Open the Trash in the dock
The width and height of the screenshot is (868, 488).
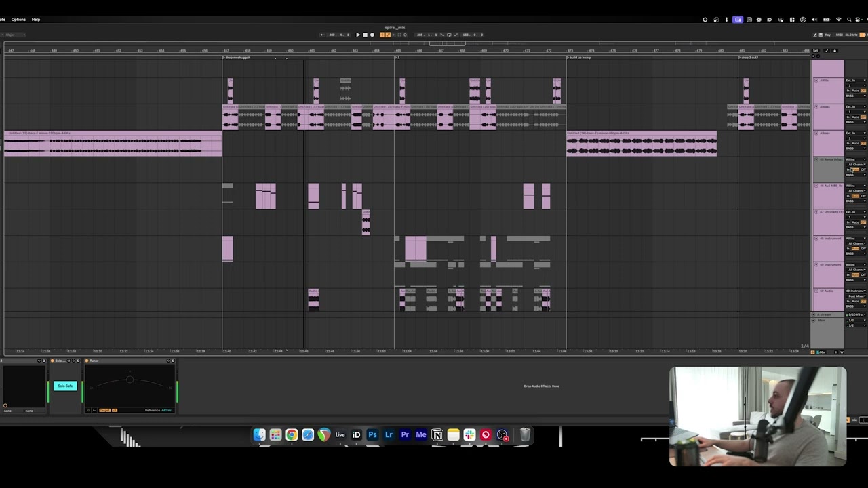[525, 435]
